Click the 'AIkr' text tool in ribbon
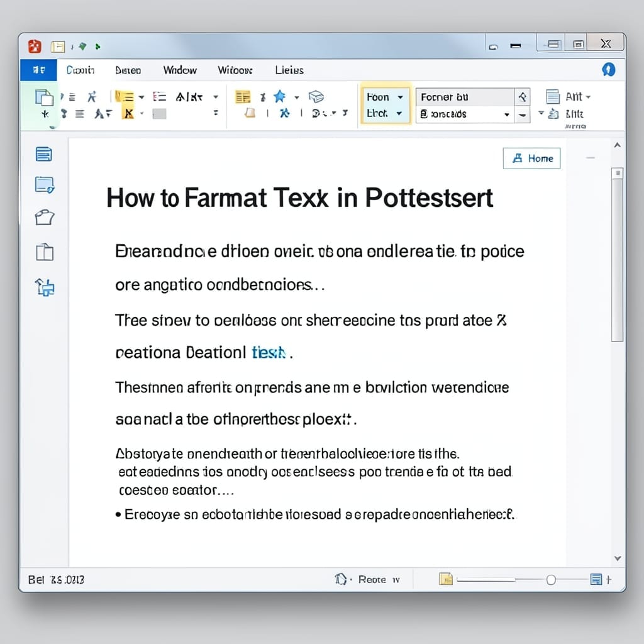 point(189,97)
